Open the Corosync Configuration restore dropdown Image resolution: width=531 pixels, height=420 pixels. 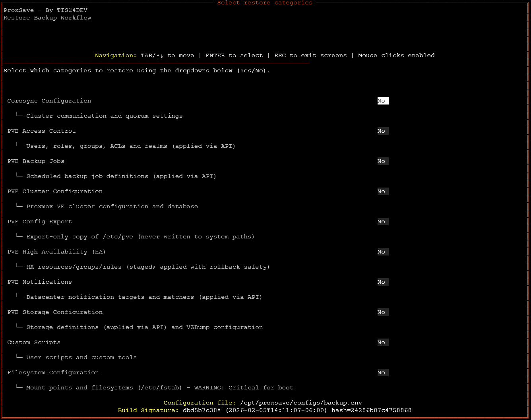[382, 101]
